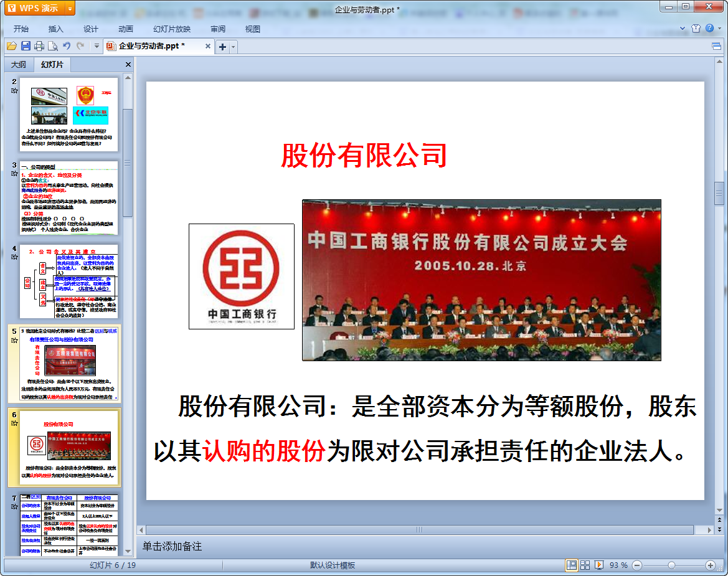Click the 股份有限公司 slide title
Screen dimensions: 728x576
(364, 156)
